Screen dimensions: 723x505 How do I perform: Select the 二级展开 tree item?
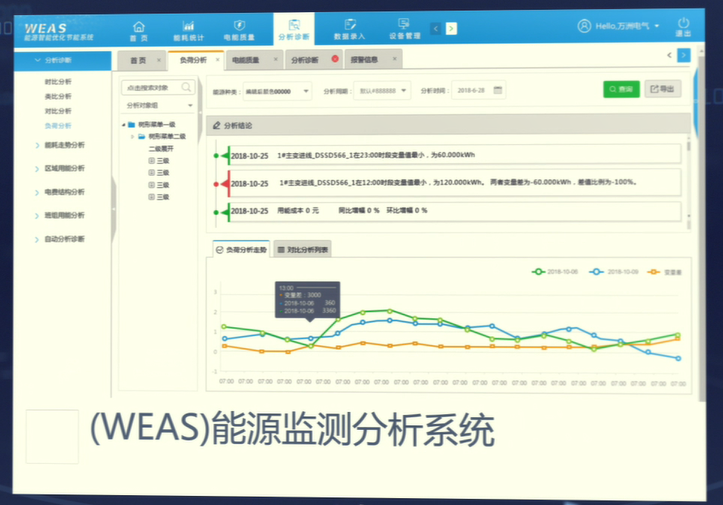[x=161, y=149]
